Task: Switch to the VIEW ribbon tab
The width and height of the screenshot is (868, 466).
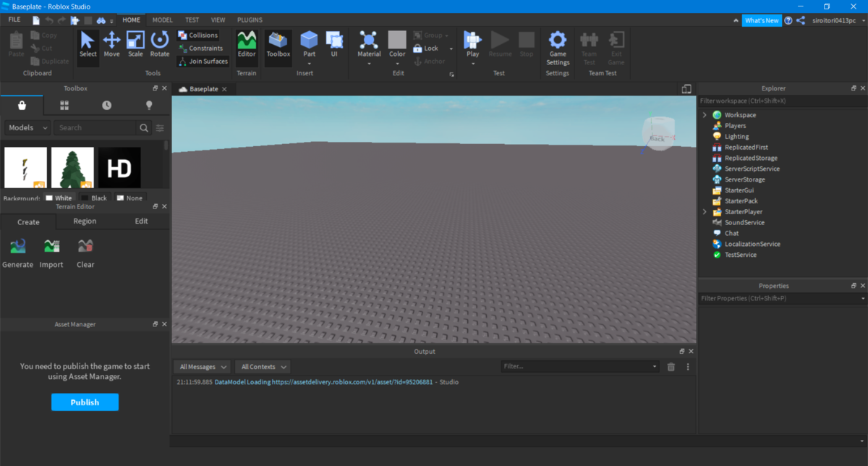Action: coord(218,20)
